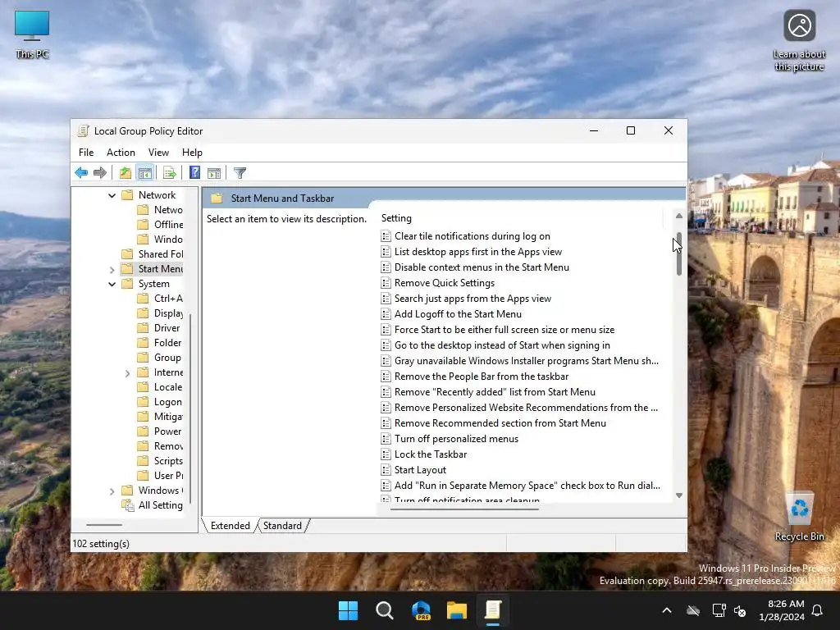Click the scroll up arrow in settings list
This screenshot has width=840, height=630.
point(678,216)
